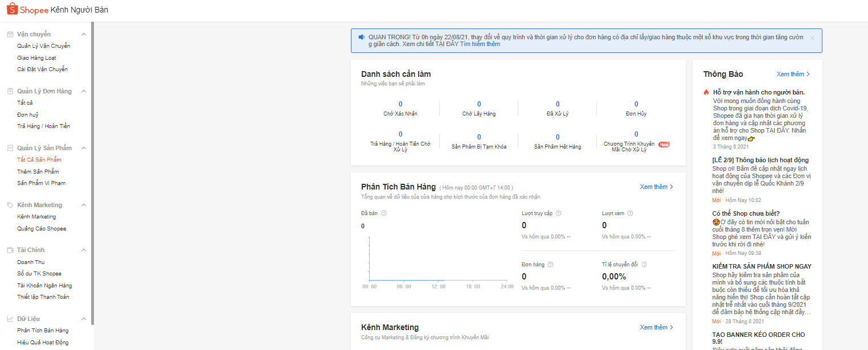Click Xem thêm in Thông Báo panel
The width and height of the screenshot is (868, 350).
[793, 74]
